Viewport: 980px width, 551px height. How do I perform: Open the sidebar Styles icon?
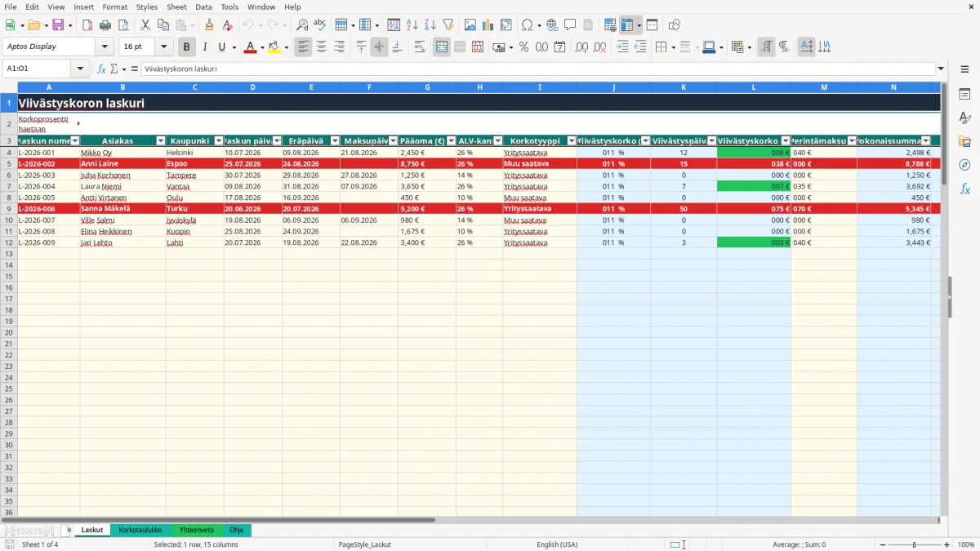tap(964, 118)
